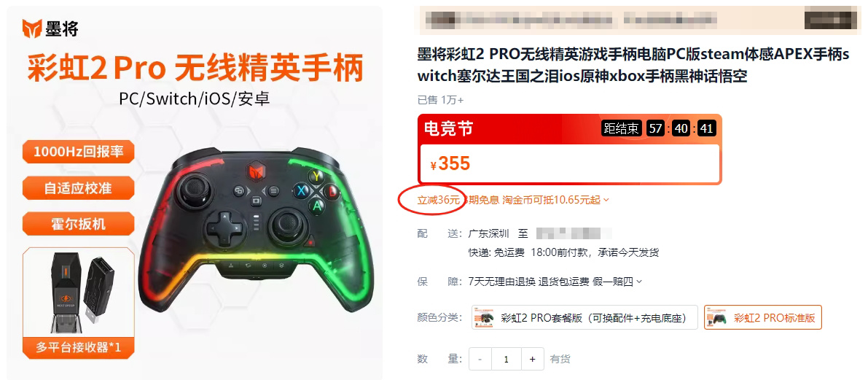868x380 pixels.
Task: Click the 电竞节 promotion banner
Action: [570, 128]
